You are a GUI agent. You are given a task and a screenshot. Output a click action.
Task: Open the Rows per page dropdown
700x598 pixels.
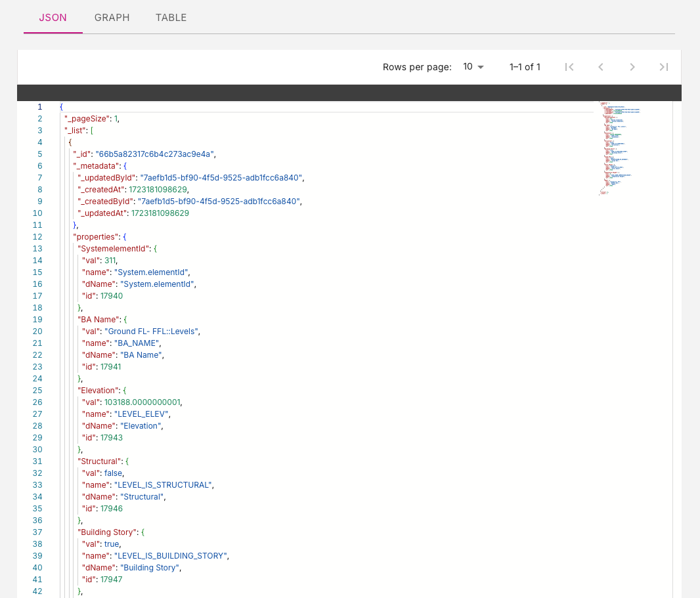click(x=473, y=67)
